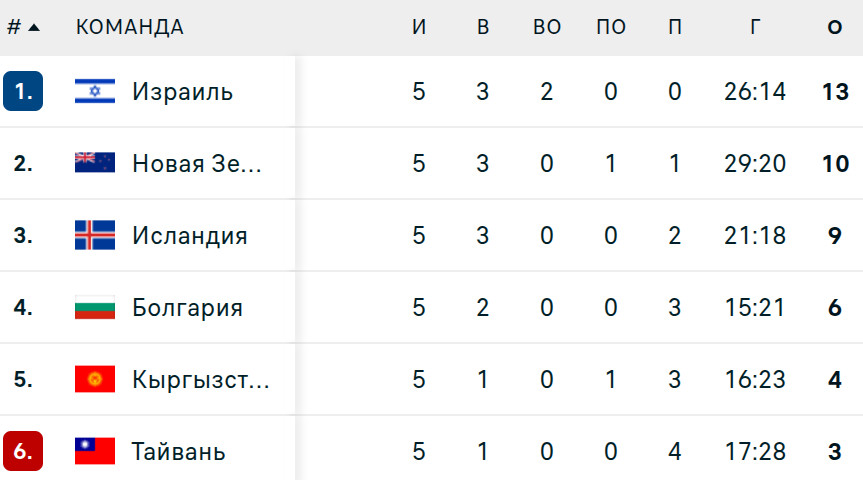Image resolution: width=863 pixels, height=480 pixels.
Task: Click the Israel flag icon
Action: pos(95,92)
